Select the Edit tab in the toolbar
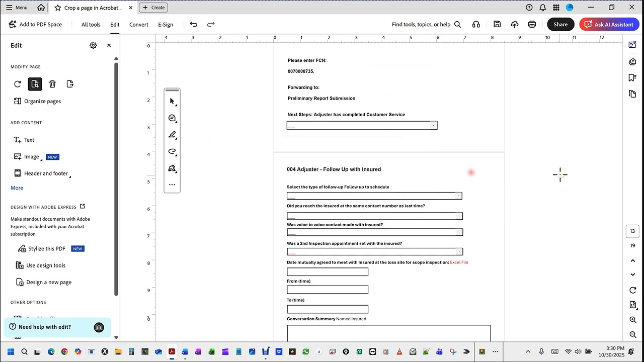 click(x=115, y=25)
